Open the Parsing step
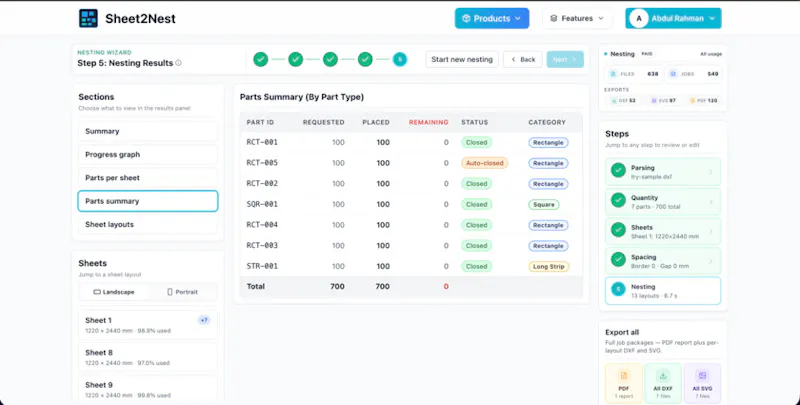This screenshot has width=800, height=405. (663, 172)
